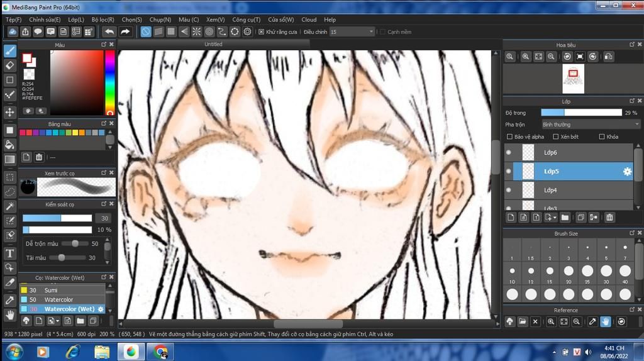The image size is (644, 361).
Task: Open the Điều chỉnh correction dropdown
Action: point(352,31)
